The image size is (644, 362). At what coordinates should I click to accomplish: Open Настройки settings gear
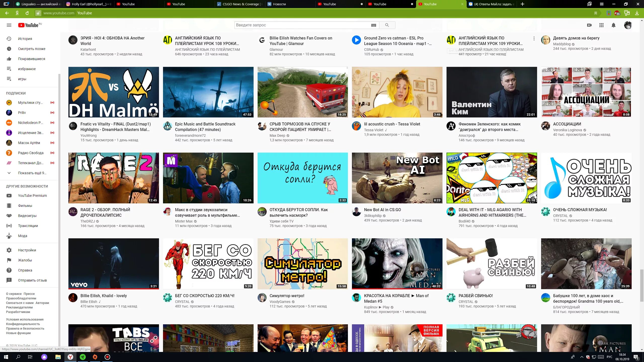click(29, 250)
